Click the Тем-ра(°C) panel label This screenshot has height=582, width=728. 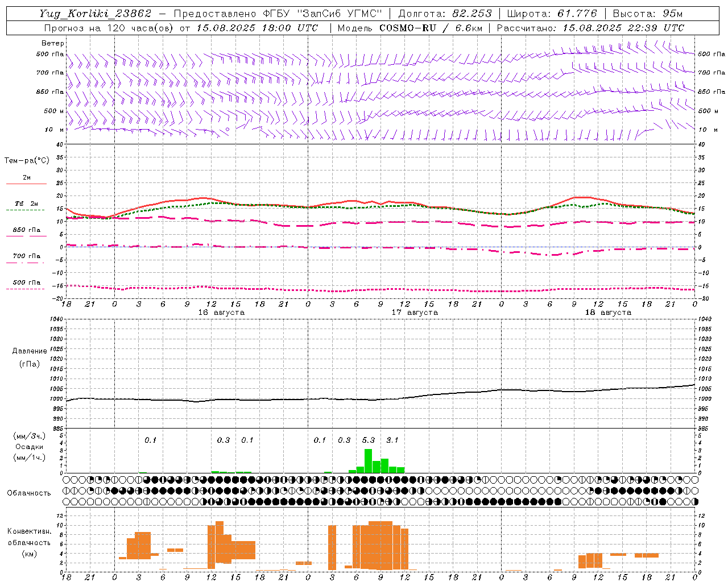click(27, 161)
